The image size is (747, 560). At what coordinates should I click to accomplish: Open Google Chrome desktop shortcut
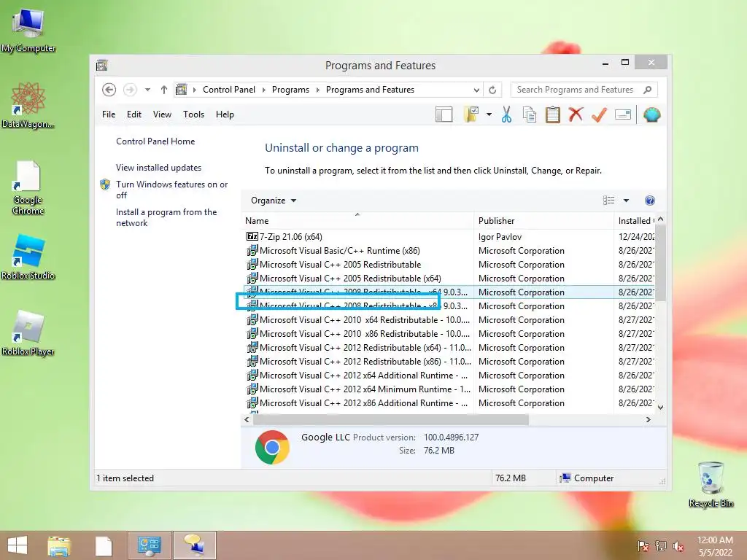28,187
